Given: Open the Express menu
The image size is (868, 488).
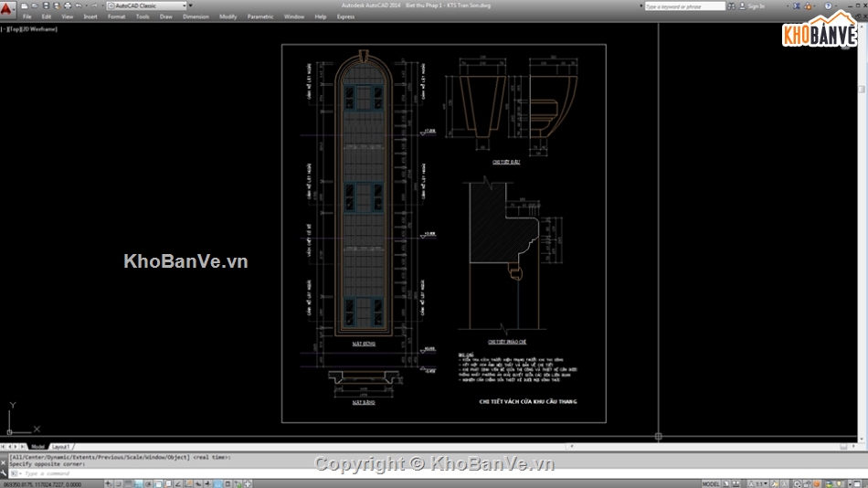Looking at the screenshot, I should (345, 16).
